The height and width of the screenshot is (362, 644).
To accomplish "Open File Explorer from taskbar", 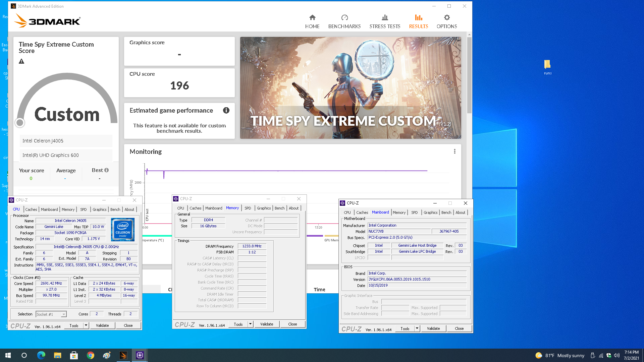I will point(57,355).
